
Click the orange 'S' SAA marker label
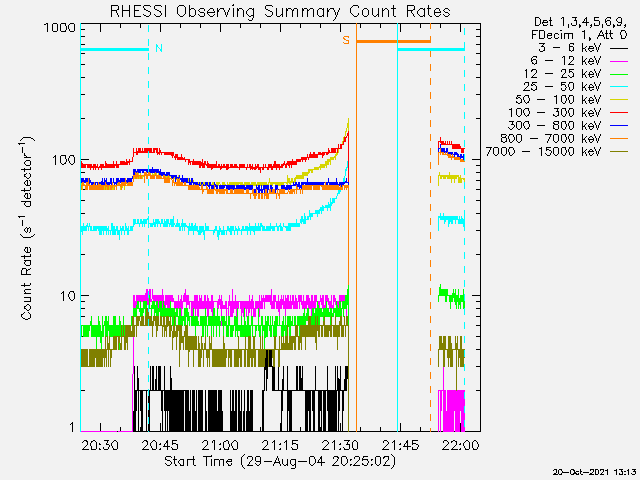pyautogui.click(x=346, y=40)
